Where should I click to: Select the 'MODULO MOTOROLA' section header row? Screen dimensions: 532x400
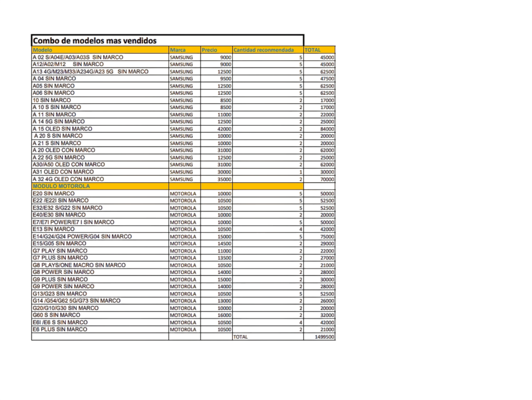click(100, 186)
